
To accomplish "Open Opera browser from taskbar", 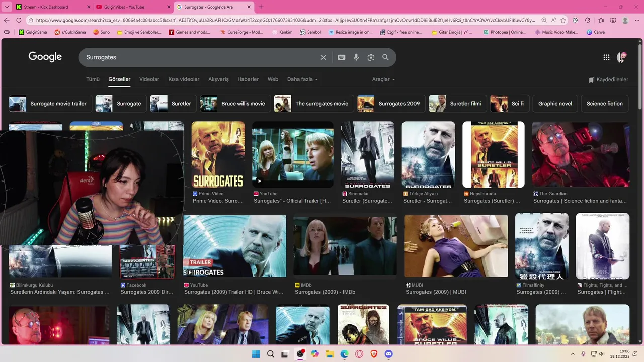I will [359, 354].
